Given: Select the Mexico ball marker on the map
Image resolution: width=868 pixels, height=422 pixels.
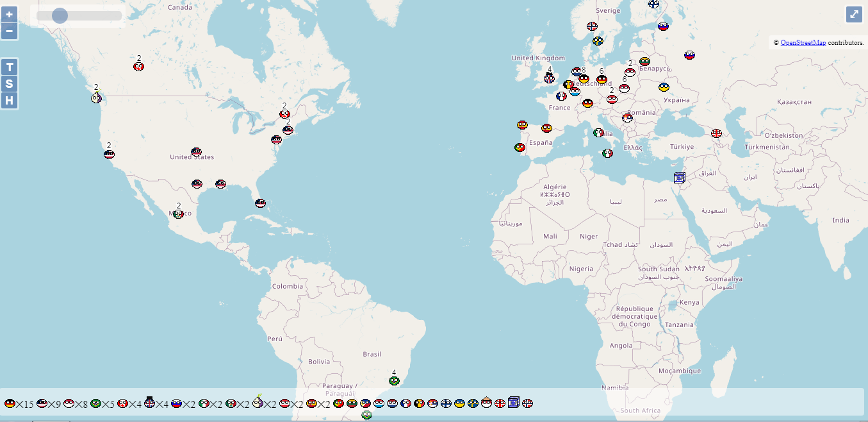Looking at the screenshot, I should [x=178, y=214].
